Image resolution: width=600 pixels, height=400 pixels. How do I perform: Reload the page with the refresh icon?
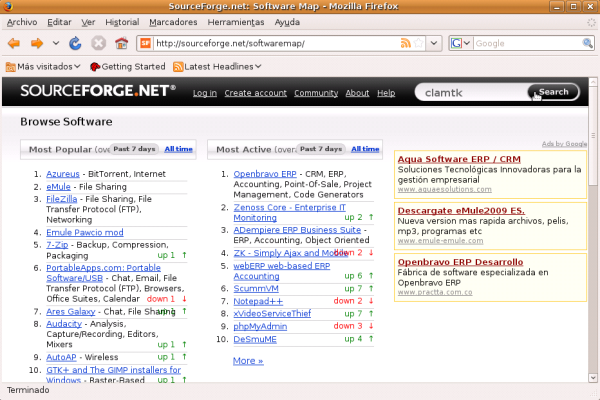pyautogui.click(x=75, y=43)
